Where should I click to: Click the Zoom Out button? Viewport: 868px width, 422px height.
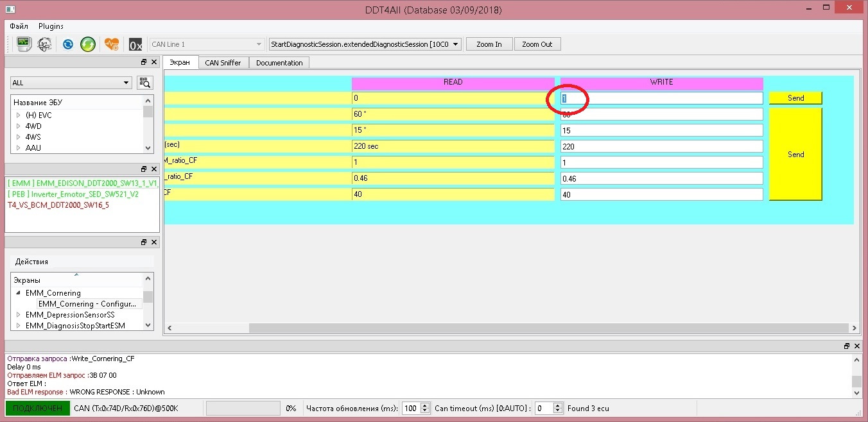point(537,44)
